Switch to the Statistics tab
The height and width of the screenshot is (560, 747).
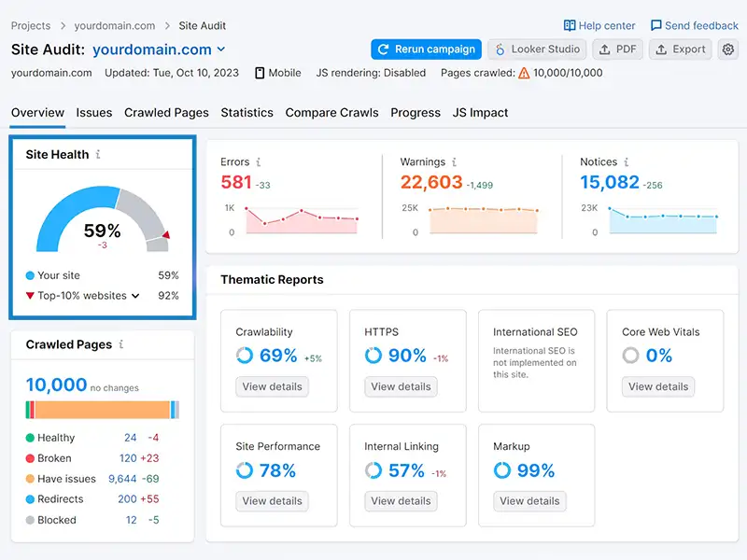point(247,113)
